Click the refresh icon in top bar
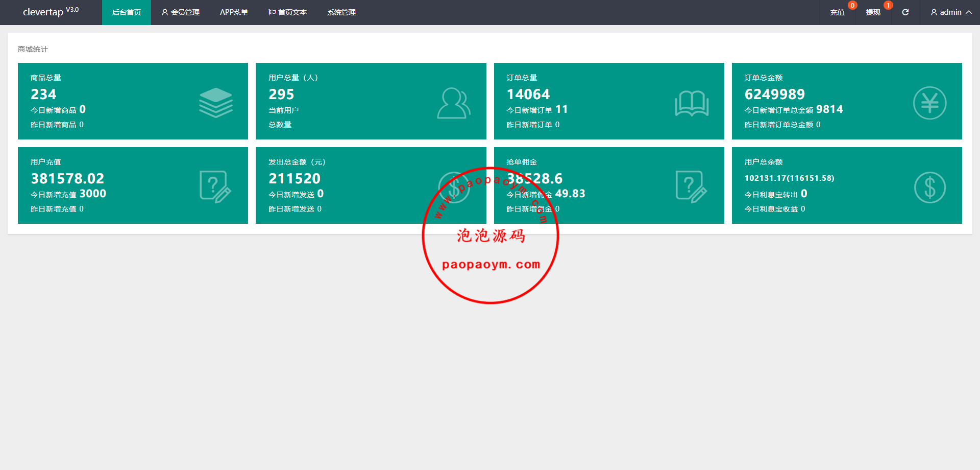This screenshot has height=470, width=980. pyautogui.click(x=905, y=12)
